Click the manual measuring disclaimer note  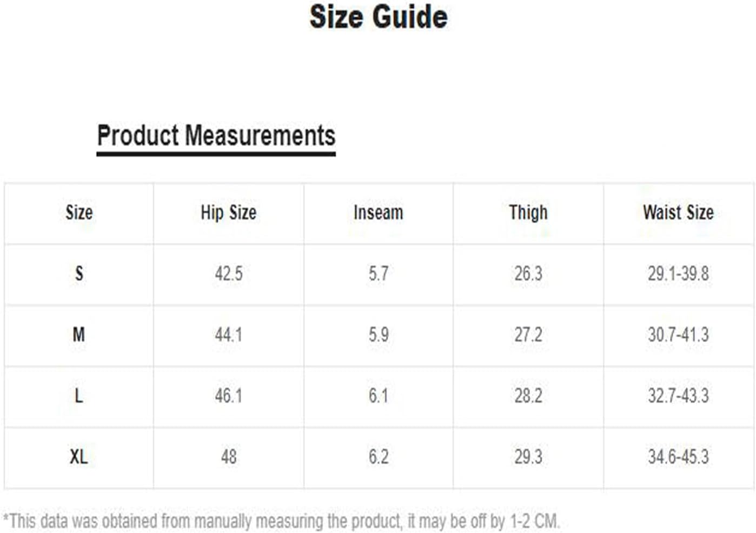282,521
